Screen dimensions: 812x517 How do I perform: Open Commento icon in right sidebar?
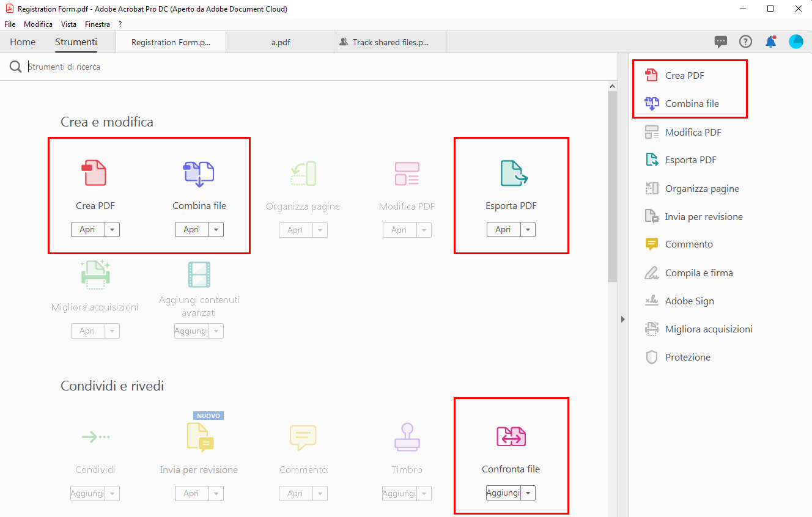(652, 244)
